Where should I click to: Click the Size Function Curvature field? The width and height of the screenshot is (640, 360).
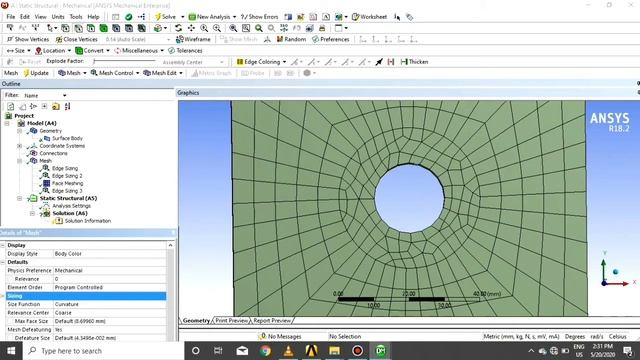[110, 304]
